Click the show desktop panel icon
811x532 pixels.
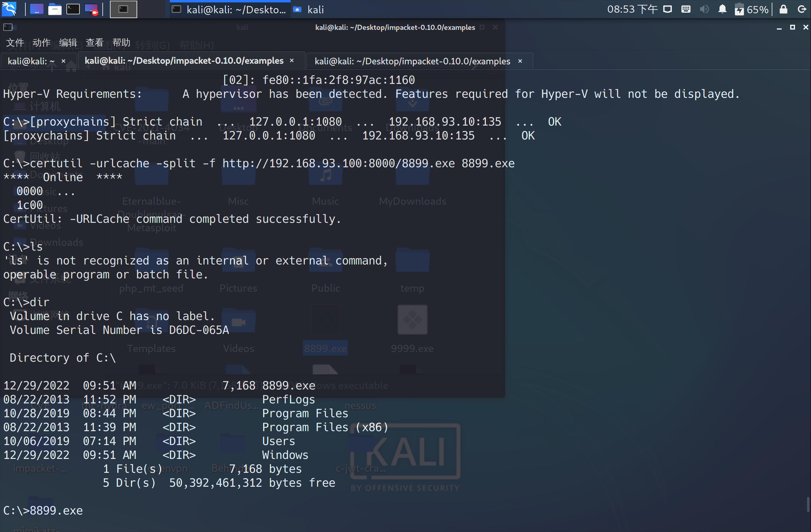[x=37, y=9]
